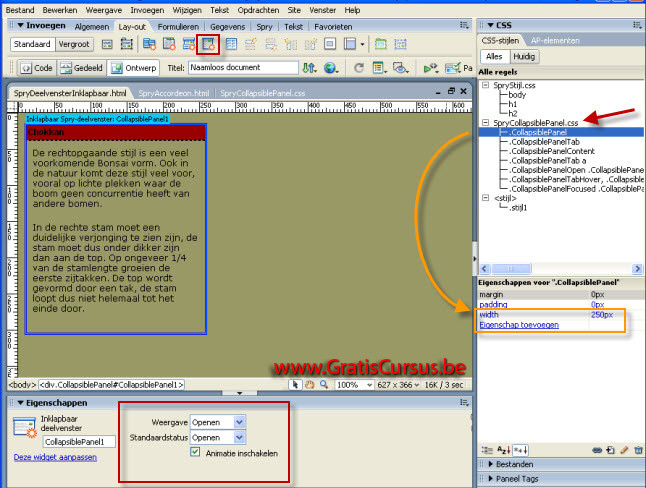Click the Titel input field
646x488 pixels.
pyautogui.click(x=243, y=68)
